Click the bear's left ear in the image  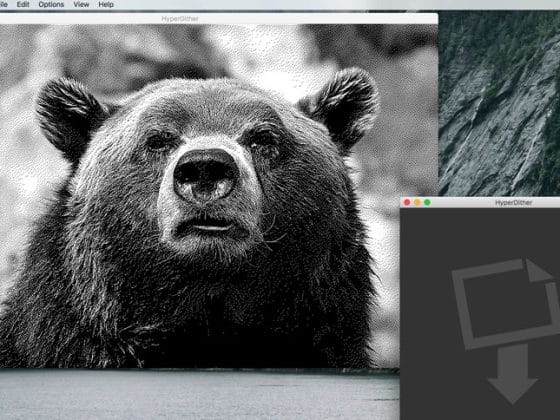click(x=70, y=114)
